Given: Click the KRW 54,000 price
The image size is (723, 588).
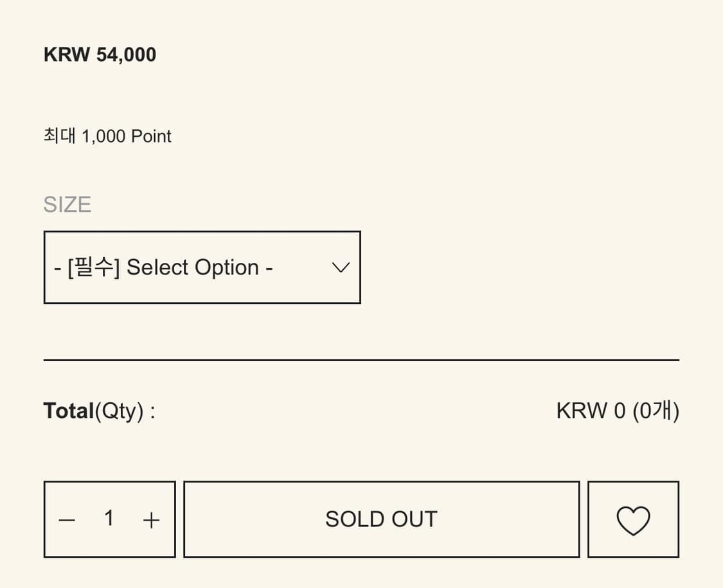Looking at the screenshot, I should point(100,55).
